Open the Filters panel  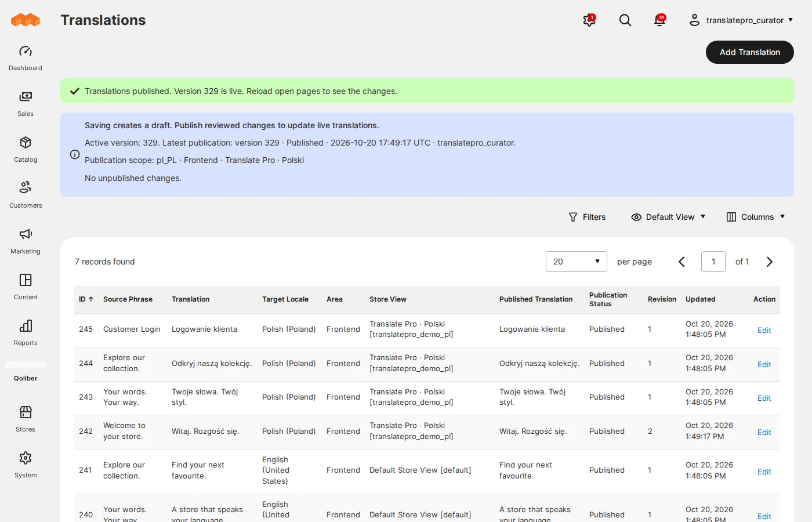[587, 217]
